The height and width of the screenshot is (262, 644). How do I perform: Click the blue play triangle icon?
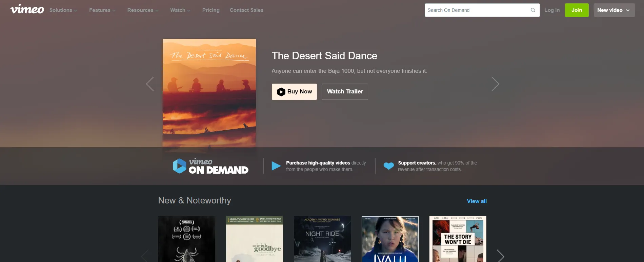coord(276,166)
